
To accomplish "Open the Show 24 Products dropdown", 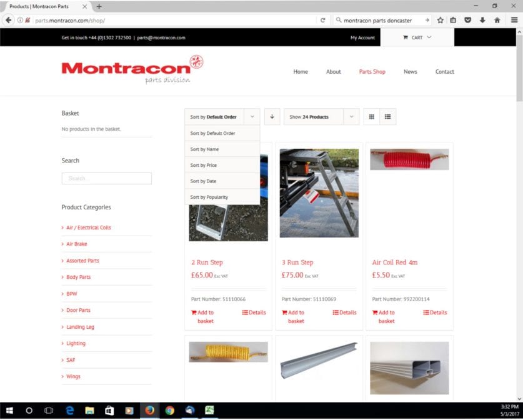I will pos(321,117).
